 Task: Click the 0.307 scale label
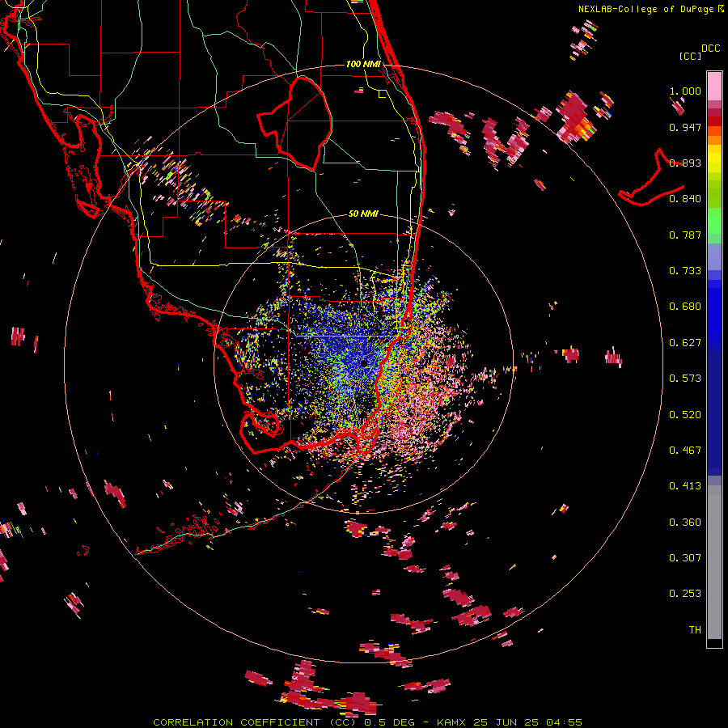click(685, 558)
